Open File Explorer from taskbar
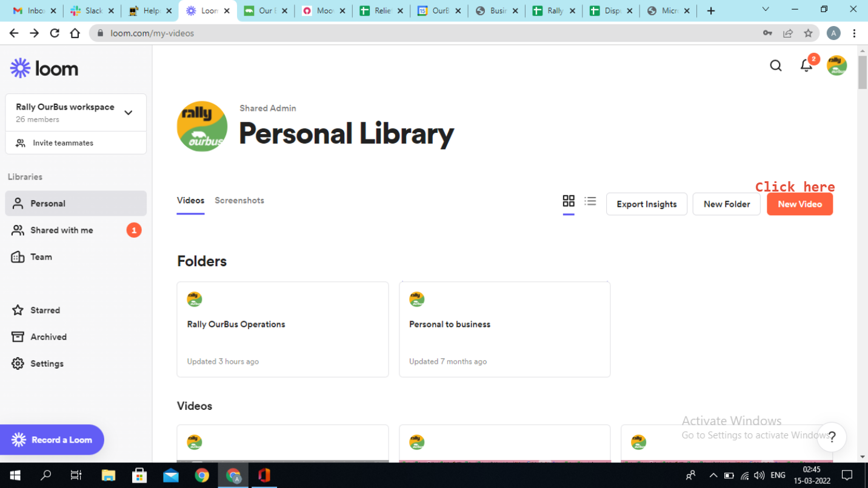This screenshot has width=868, height=488. 108,475
